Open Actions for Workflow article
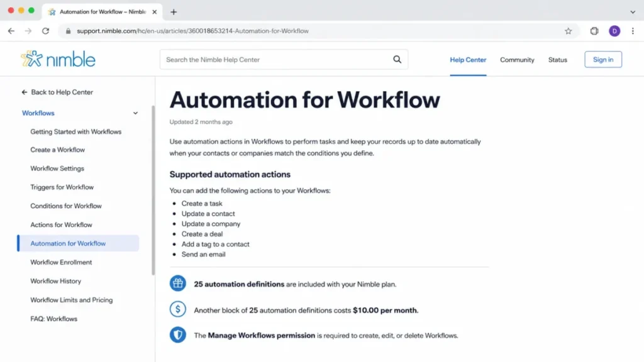The width and height of the screenshot is (644, 362). (x=61, y=225)
